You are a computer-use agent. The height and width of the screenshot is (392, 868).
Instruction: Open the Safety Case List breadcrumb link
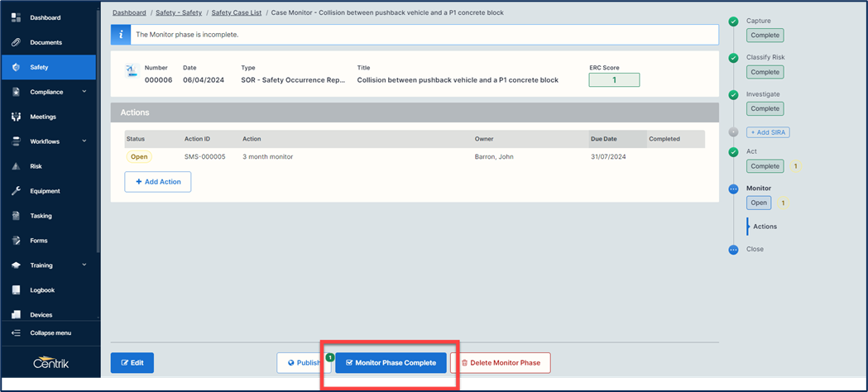pyautogui.click(x=236, y=13)
